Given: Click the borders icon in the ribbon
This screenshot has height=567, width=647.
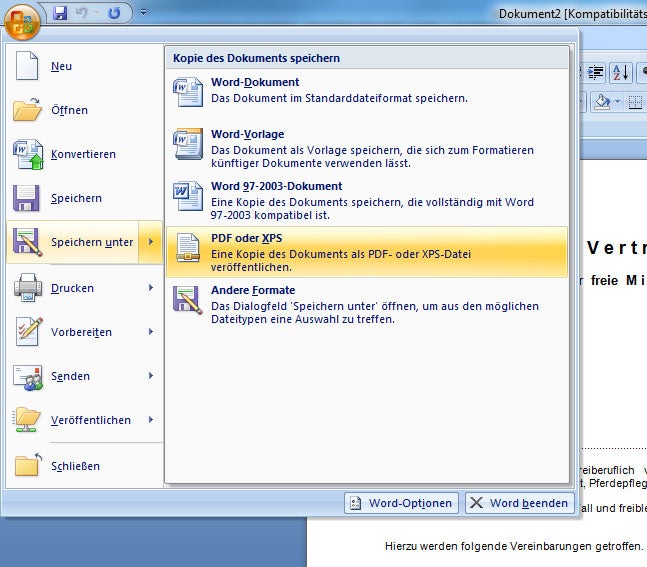Looking at the screenshot, I should pyautogui.click(x=635, y=102).
